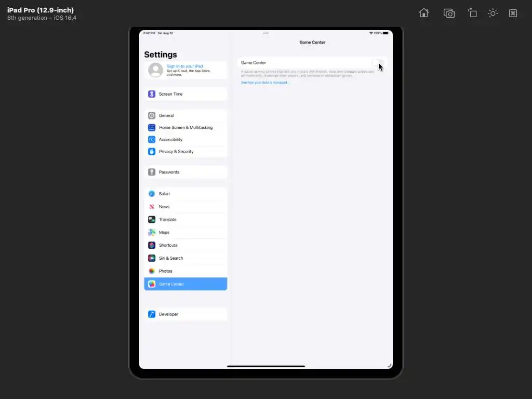Open Screen Time settings

point(185,94)
